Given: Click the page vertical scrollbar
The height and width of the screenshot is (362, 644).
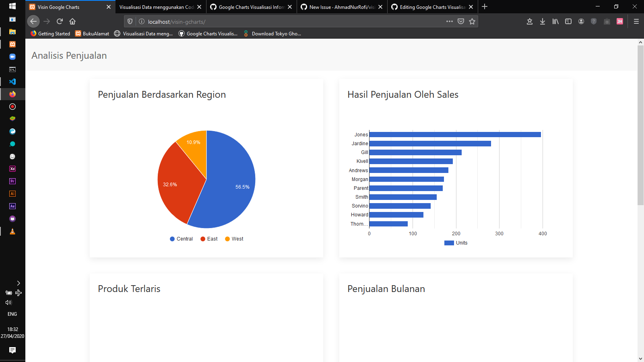Looking at the screenshot, I should 640,125.
